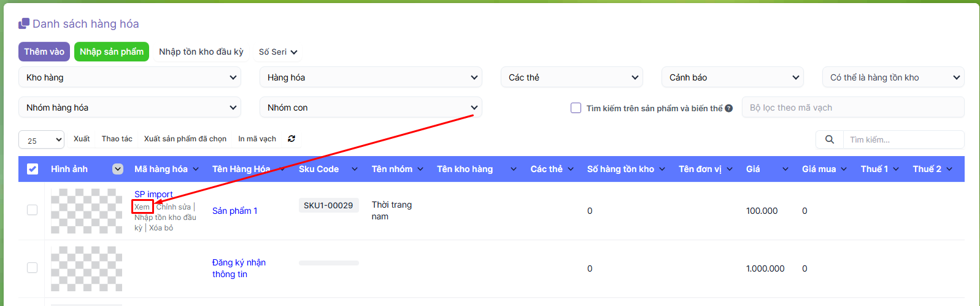Click the help icon next to biến thể
The width and height of the screenshot is (980, 306).
coord(728,108)
